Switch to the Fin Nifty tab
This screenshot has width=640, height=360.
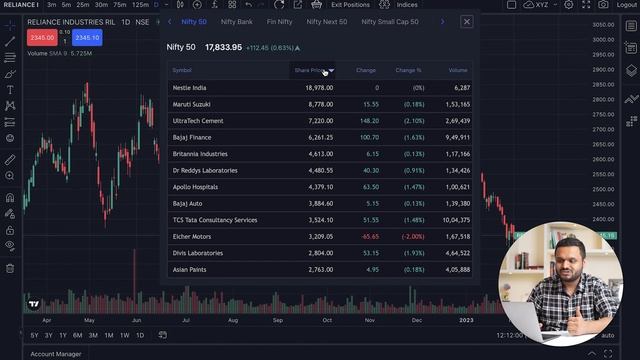click(279, 22)
